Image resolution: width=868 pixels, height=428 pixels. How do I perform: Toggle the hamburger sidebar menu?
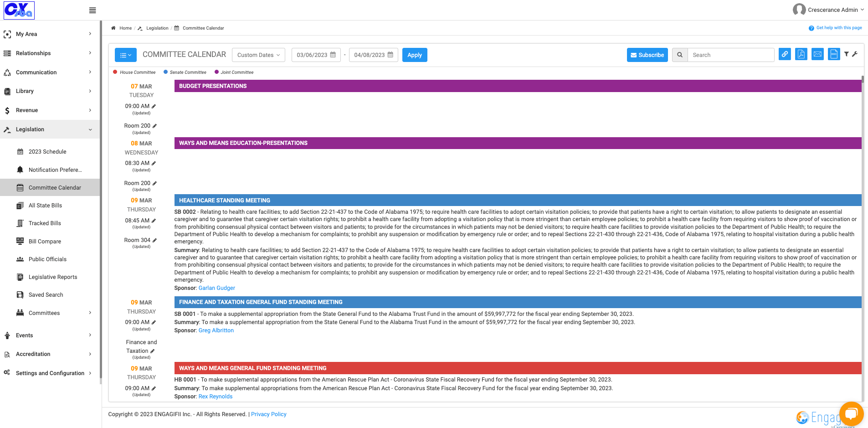pyautogui.click(x=92, y=10)
